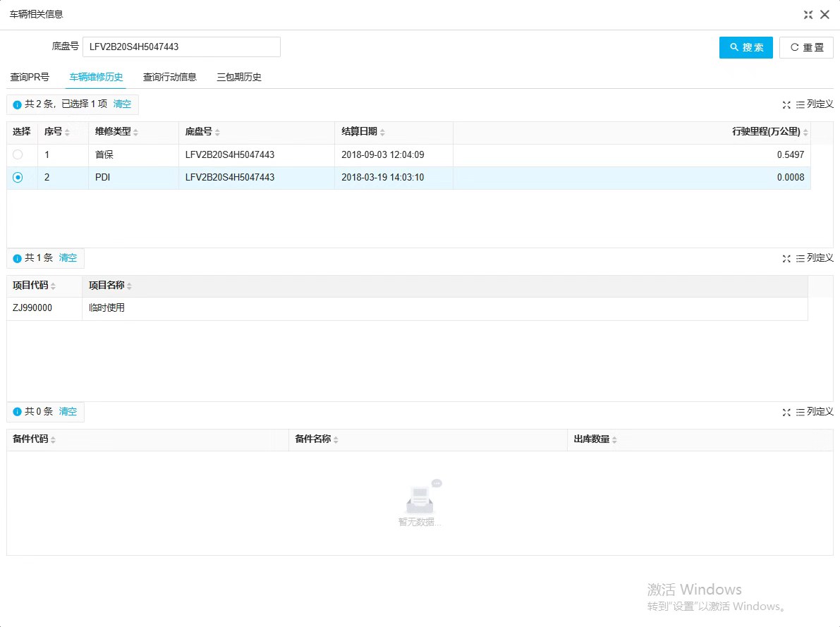Screen dimensions: 840x627
Task: Open 列定义 for repair history table
Action: pyautogui.click(x=815, y=104)
